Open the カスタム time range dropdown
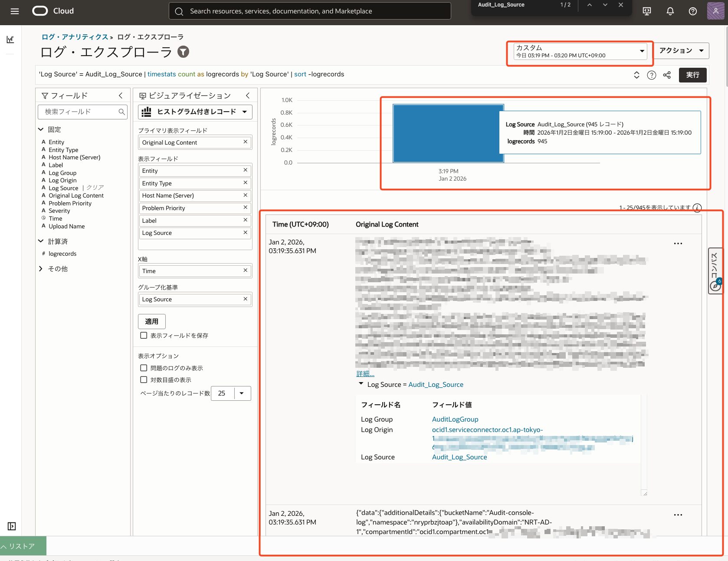The width and height of the screenshot is (728, 561). click(580, 51)
